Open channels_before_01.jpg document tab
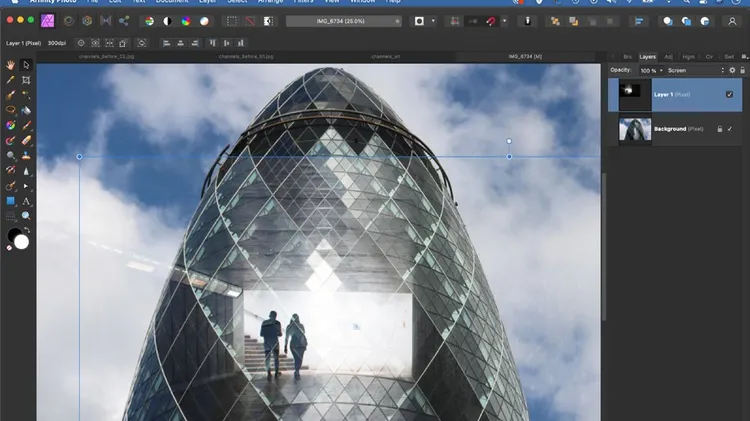 (x=246, y=56)
